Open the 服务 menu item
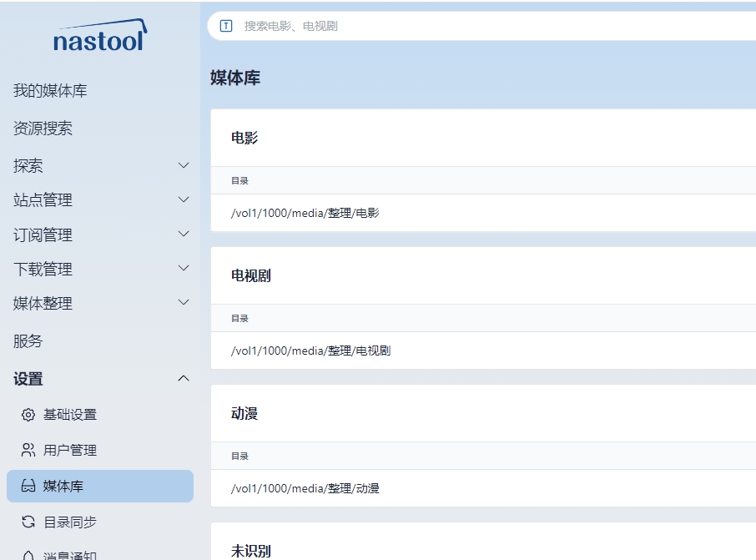756x560 pixels. tap(28, 341)
